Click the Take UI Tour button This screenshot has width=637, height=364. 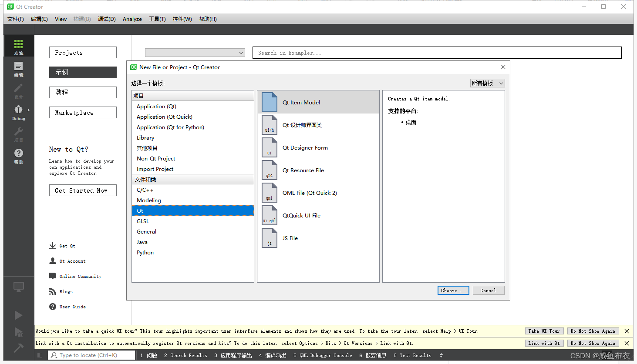[x=544, y=331]
